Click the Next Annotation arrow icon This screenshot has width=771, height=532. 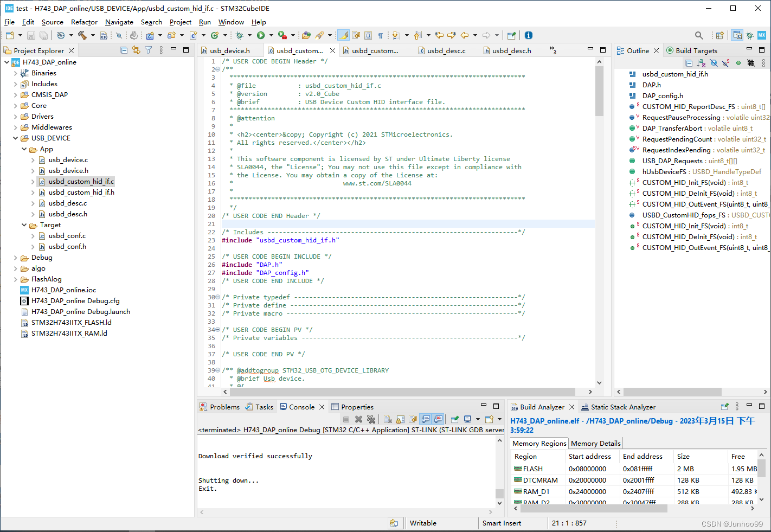[396, 35]
